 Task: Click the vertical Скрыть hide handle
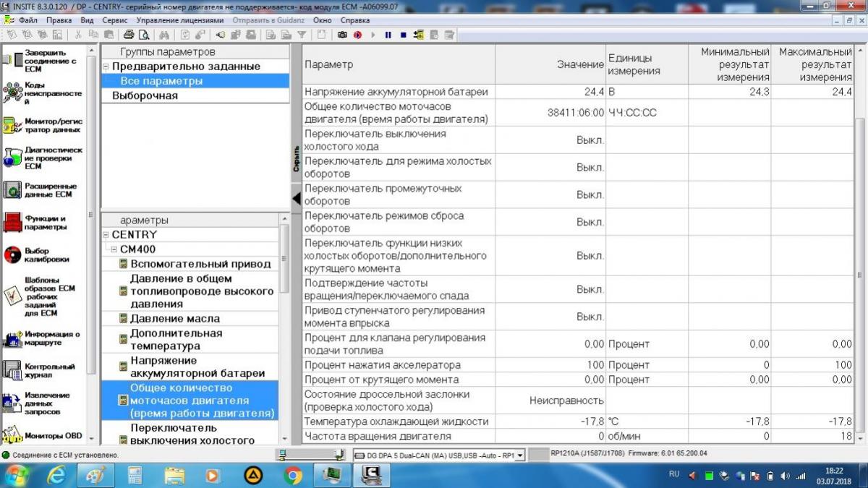pyautogui.click(x=296, y=158)
